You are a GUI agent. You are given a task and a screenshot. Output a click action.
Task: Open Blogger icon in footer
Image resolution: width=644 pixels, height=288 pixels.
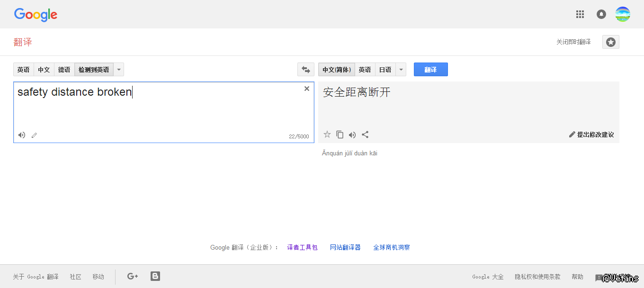[x=155, y=276]
